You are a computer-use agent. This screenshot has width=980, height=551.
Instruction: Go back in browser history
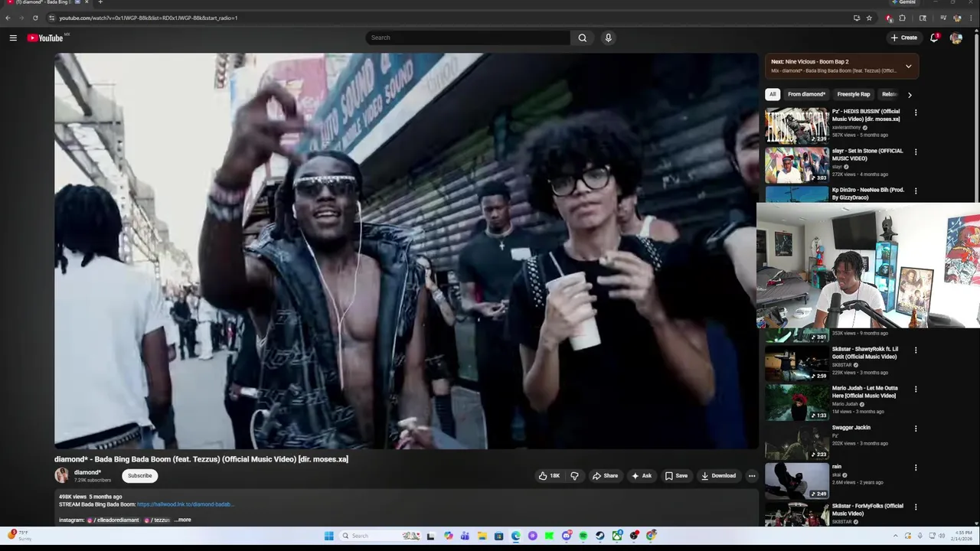pyautogui.click(x=8, y=18)
